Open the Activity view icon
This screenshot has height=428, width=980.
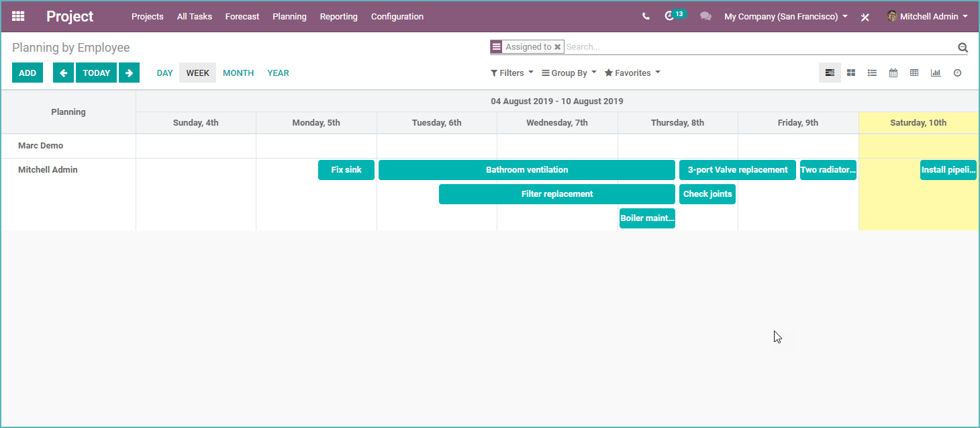pyautogui.click(x=957, y=73)
